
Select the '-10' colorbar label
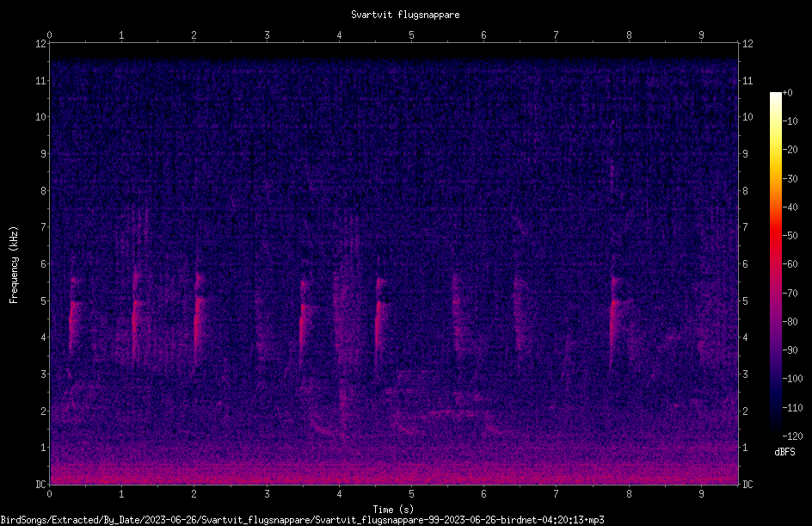pyautogui.click(x=790, y=121)
